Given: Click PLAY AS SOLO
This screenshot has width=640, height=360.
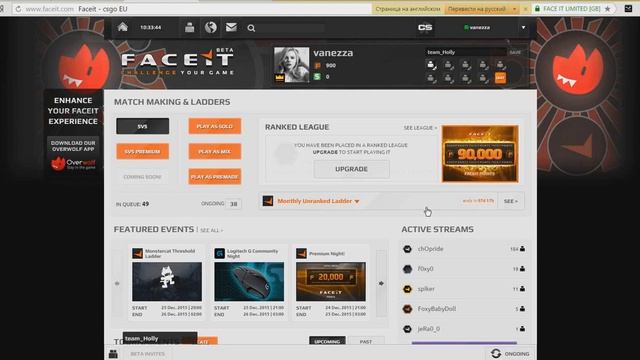Looking at the screenshot, I should tap(215, 126).
